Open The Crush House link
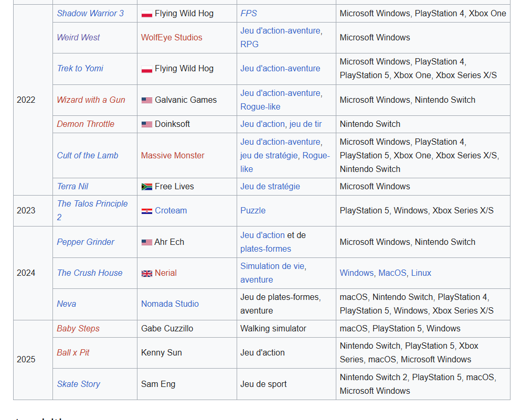Screen dimensions: 521x420 (x=89, y=273)
